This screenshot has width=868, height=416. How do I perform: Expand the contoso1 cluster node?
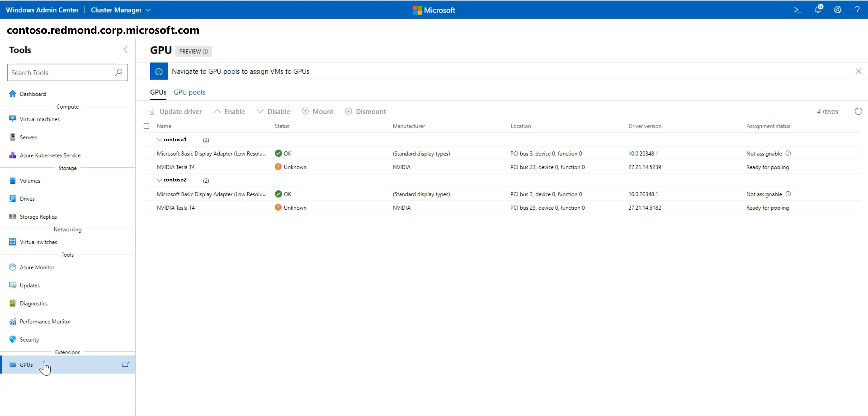159,139
